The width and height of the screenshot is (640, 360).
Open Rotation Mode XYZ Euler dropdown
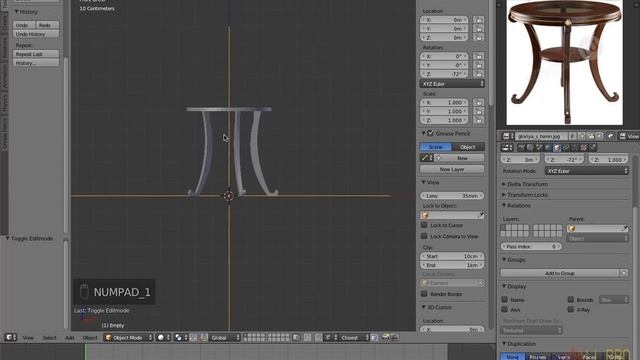pos(587,171)
